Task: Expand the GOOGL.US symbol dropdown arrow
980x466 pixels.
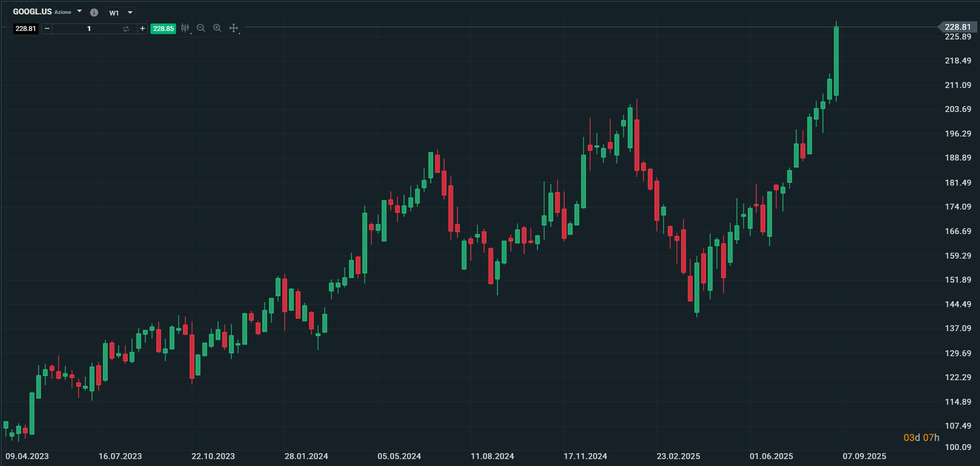Action: (79, 11)
